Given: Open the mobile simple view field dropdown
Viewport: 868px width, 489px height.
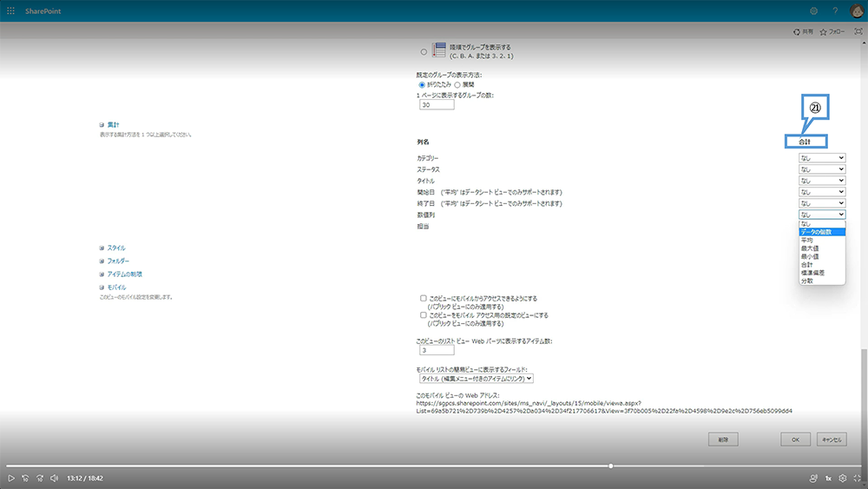Looking at the screenshot, I should [476, 379].
